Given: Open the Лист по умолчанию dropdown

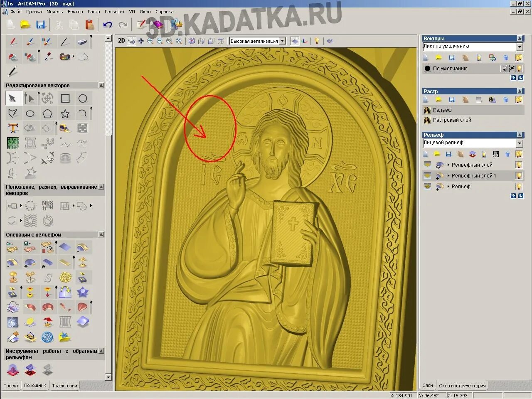Looking at the screenshot, I should (x=520, y=47).
